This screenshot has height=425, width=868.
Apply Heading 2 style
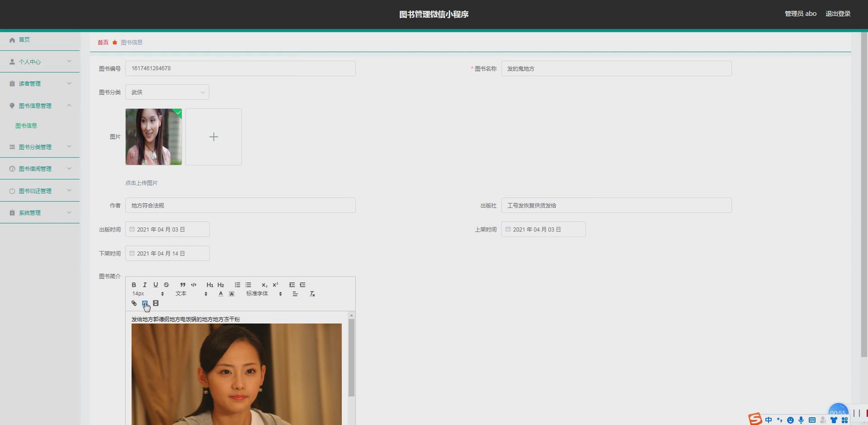221,285
